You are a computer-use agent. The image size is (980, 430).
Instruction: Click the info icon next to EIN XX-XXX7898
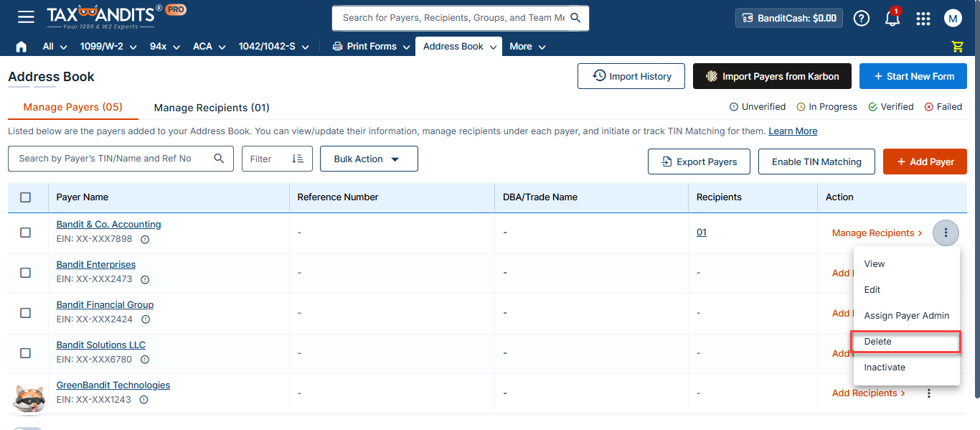pos(145,239)
